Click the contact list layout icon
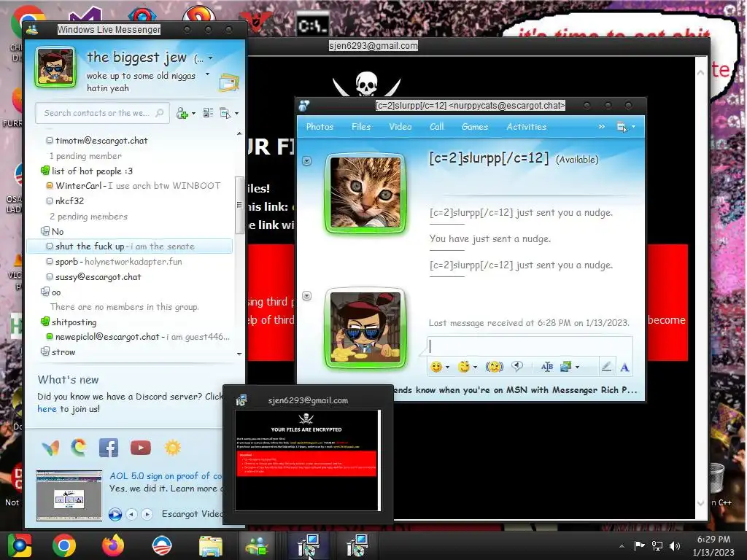 [x=208, y=113]
